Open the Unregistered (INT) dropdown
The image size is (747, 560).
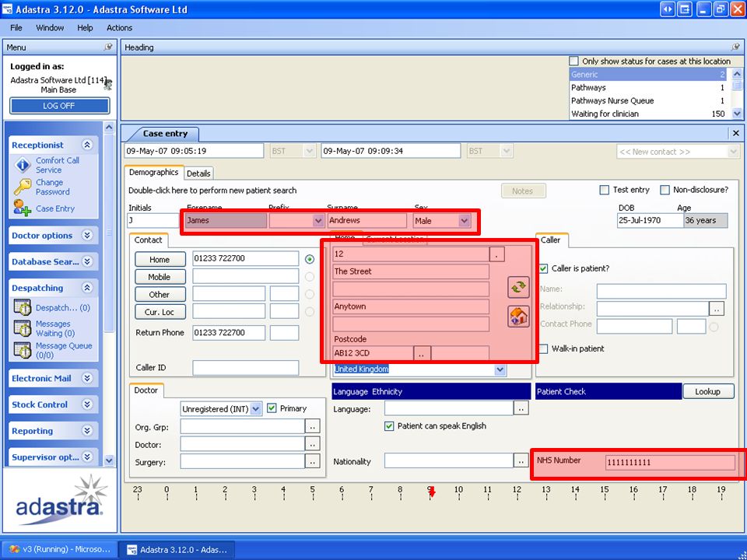pyautogui.click(x=256, y=408)
